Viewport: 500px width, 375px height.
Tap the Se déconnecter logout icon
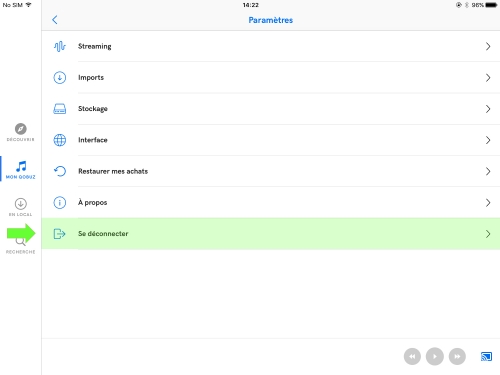pos(59,234)
